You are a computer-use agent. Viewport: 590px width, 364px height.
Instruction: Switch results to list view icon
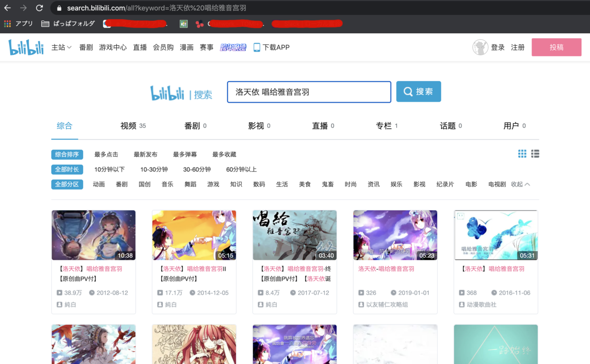click(535, 154)
